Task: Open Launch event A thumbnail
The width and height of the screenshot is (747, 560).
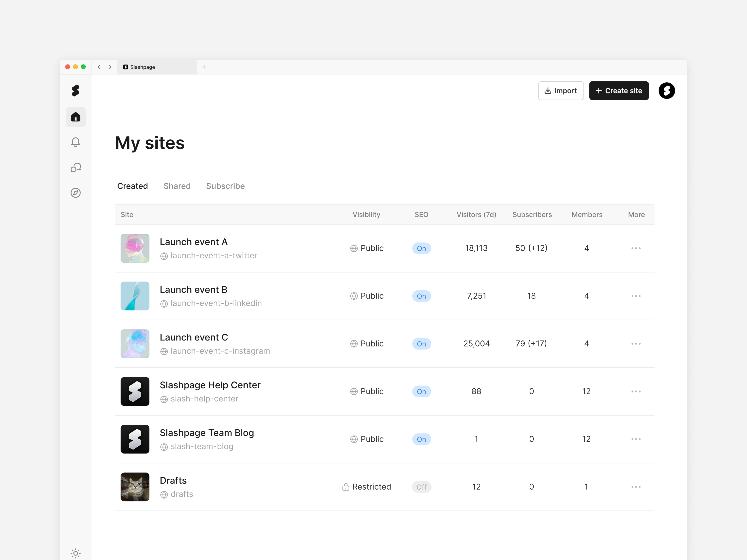Action: coord(135,248)
